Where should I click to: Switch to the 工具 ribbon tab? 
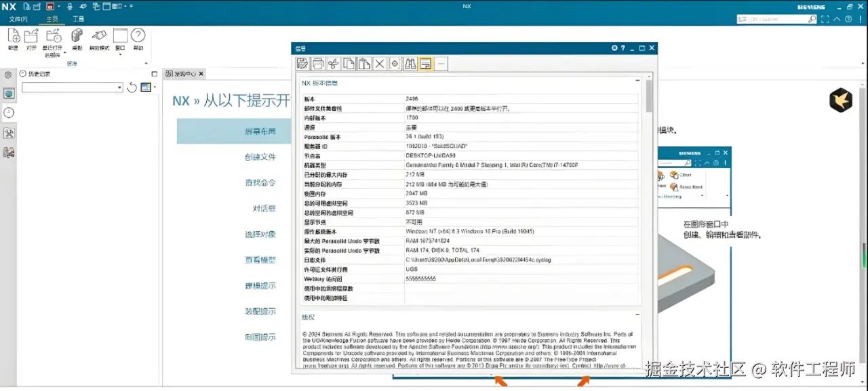[79, 20]
